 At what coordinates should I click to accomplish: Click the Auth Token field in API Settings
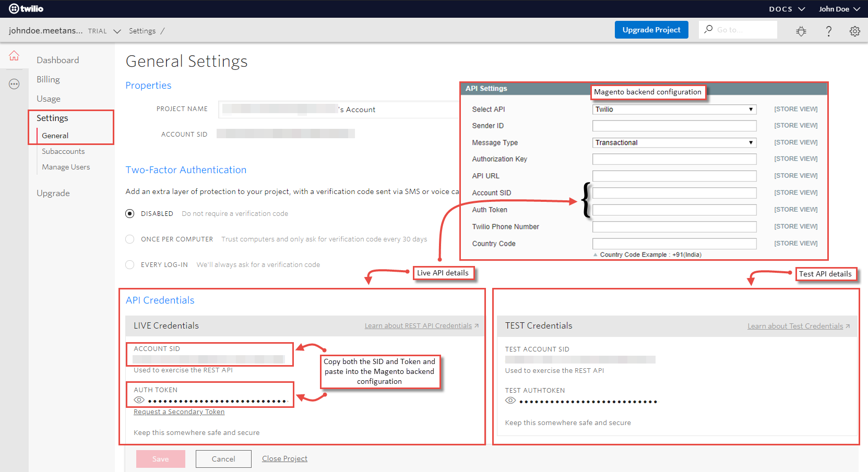pos(674,210)
